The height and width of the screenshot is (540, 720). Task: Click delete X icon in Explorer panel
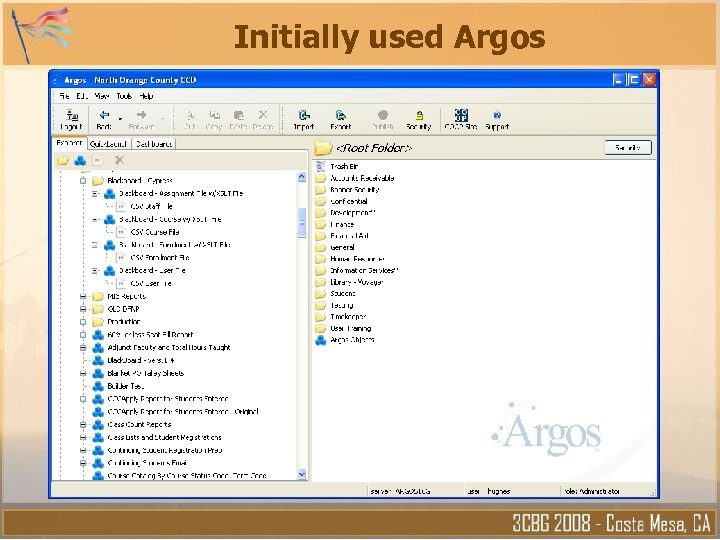click(119, 160)
